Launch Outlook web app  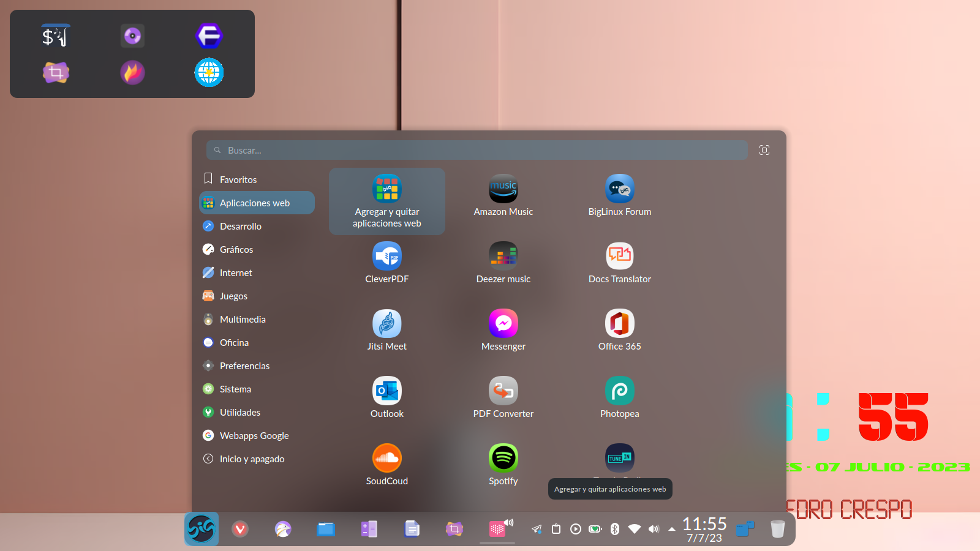point(387,398)
